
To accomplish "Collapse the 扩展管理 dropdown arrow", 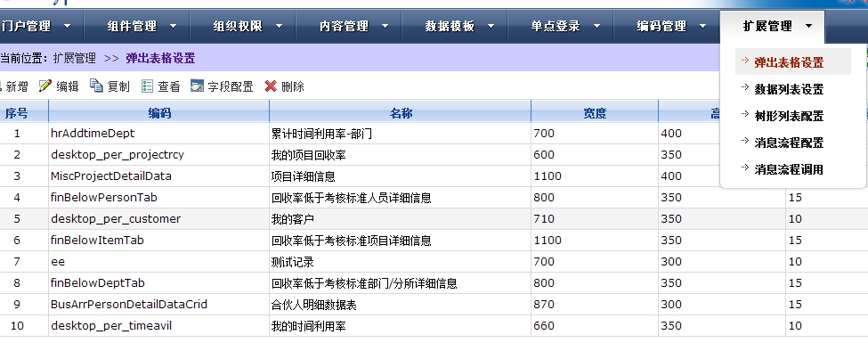I will 808,26.
